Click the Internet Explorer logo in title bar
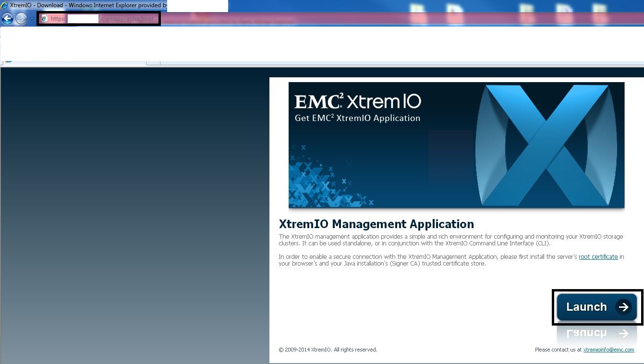This screenshot has height=364, width=644. [4, 5]
